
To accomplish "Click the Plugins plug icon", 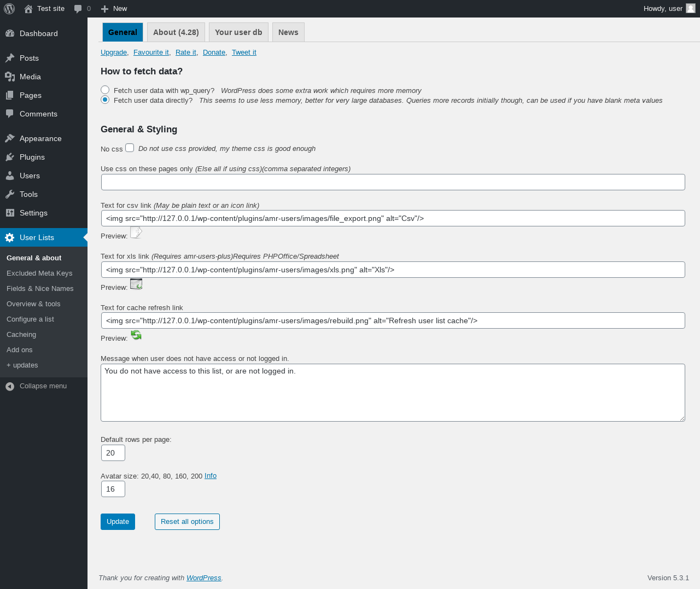I will coord(10,157).
